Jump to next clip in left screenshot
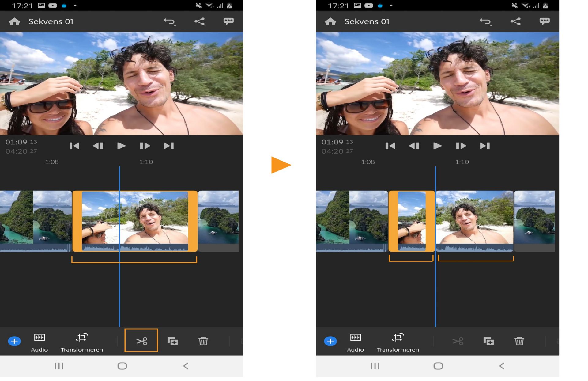Viewport: 588px width, 381px height. [169, 146]
